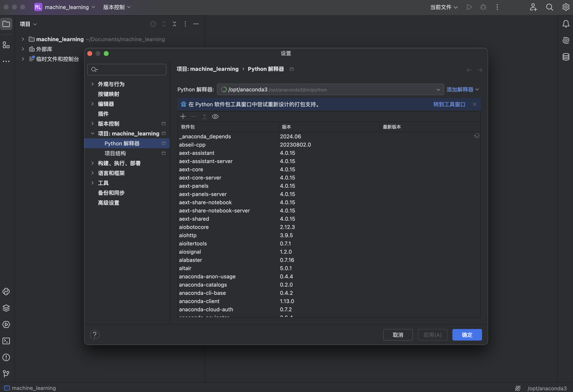Open the Python Console tool window
This screenshot has height=392, width=573.
coord(6,292)
